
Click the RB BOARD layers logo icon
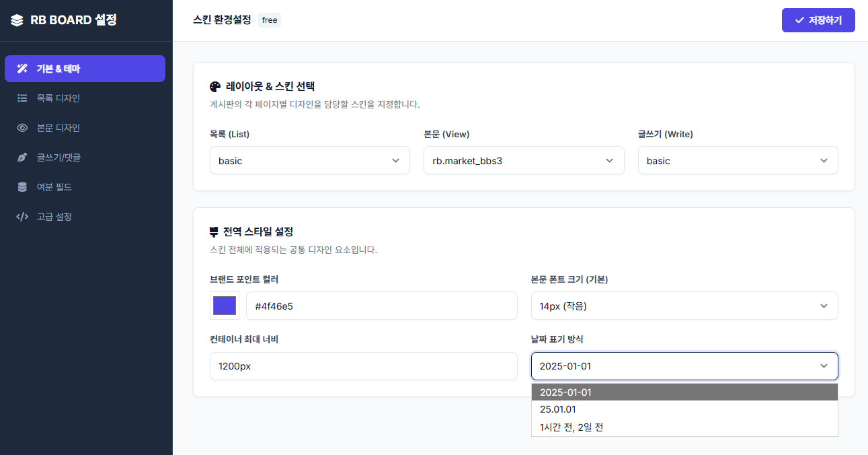click(17, 20)
